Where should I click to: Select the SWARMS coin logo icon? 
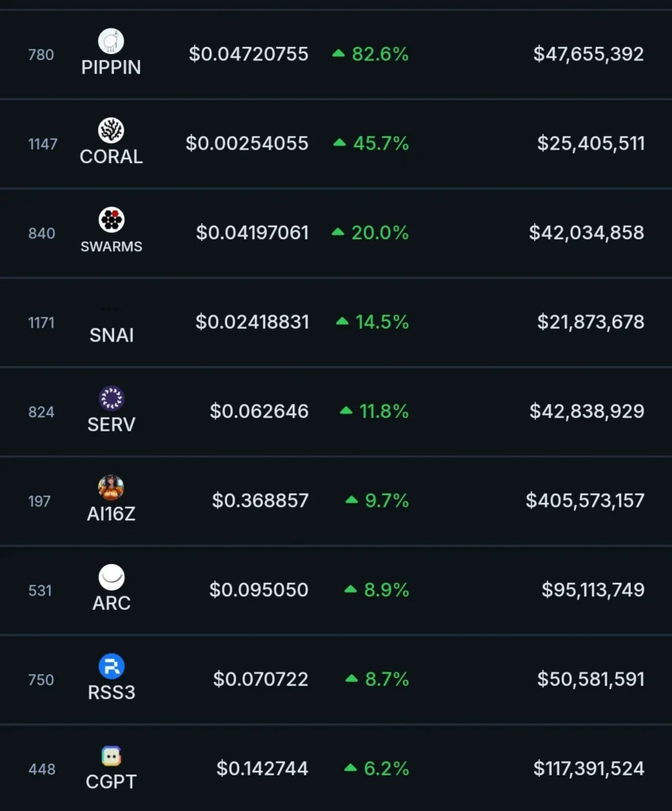[x=111, y=220]
